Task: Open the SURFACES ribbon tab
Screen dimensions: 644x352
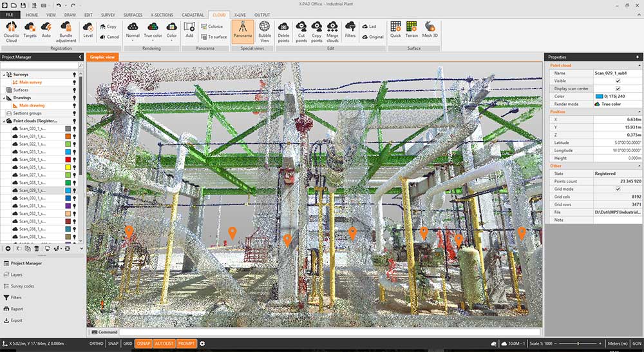Action: click(x=133, y=15)
